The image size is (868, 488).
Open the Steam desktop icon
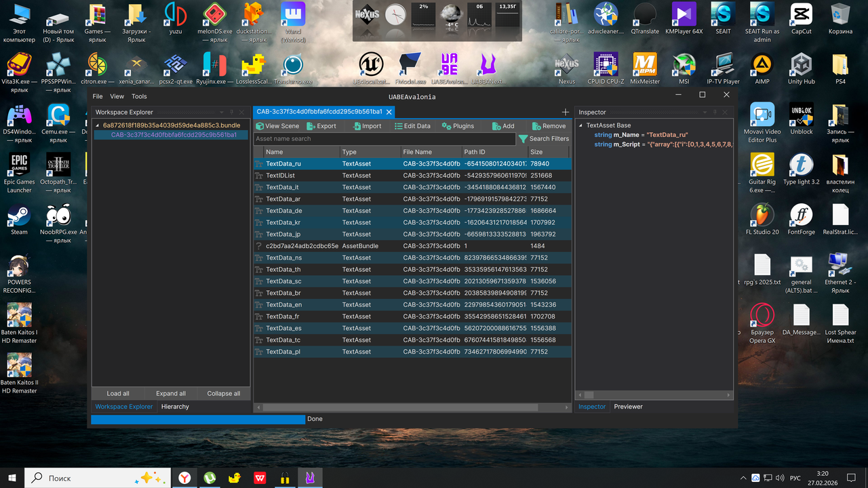(19, 220)
